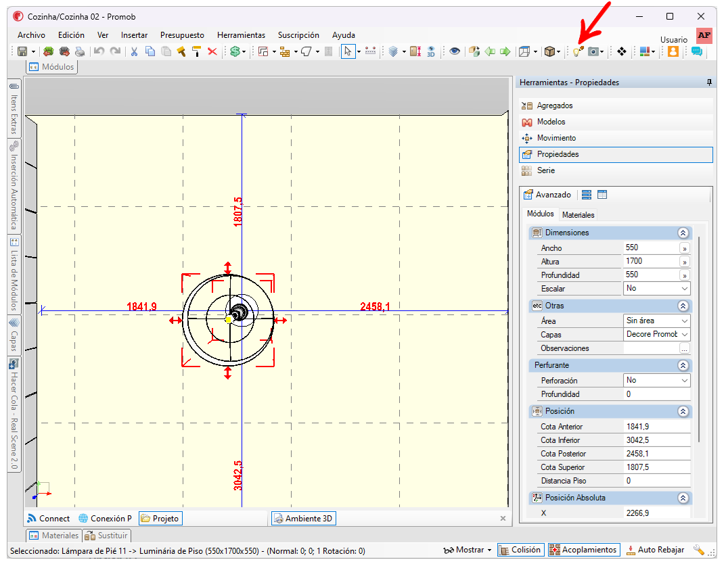This screenshot has width=728, height=566.
Task: Click the Avanzado button
Action: tap(547, 195)
